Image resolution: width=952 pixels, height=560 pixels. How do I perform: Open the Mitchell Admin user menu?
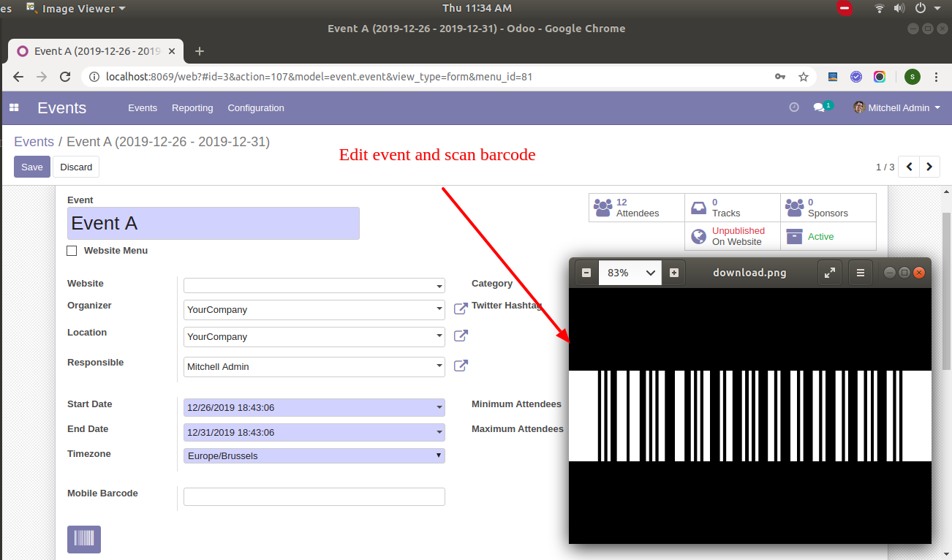point(896,107)
